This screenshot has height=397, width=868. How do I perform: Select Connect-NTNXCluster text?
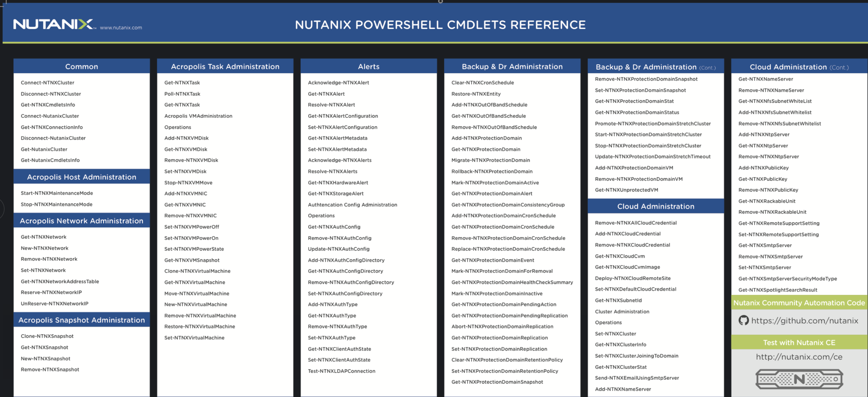[x=47, y=83]
